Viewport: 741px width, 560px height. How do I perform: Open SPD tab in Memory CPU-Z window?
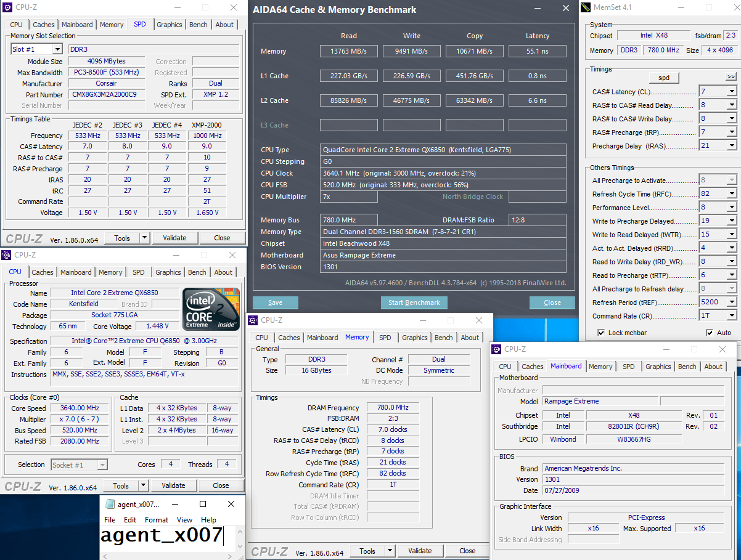(x=385, y=338)
